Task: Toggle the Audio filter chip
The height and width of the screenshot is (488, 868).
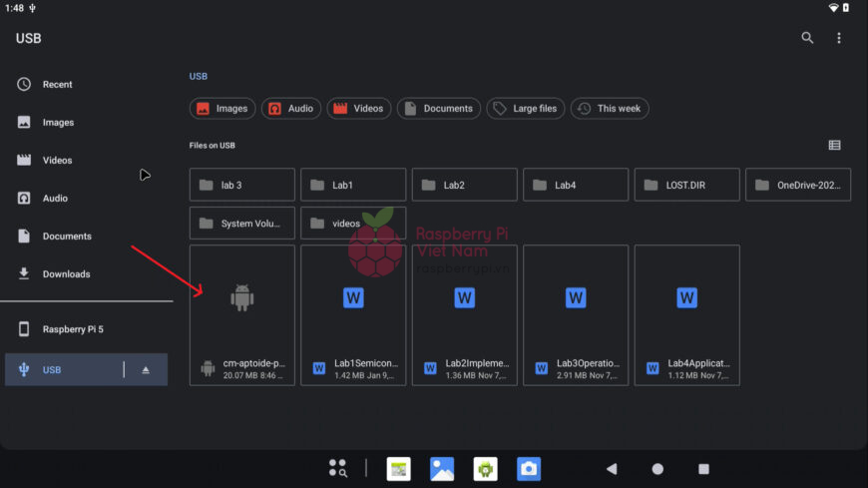Action: click(291, 109)
